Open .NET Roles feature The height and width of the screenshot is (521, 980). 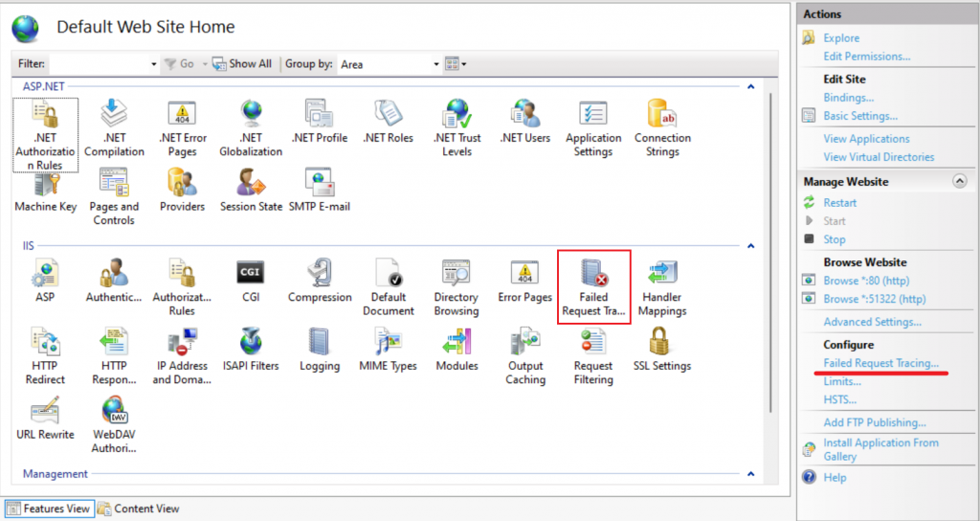tap(388, 122)
